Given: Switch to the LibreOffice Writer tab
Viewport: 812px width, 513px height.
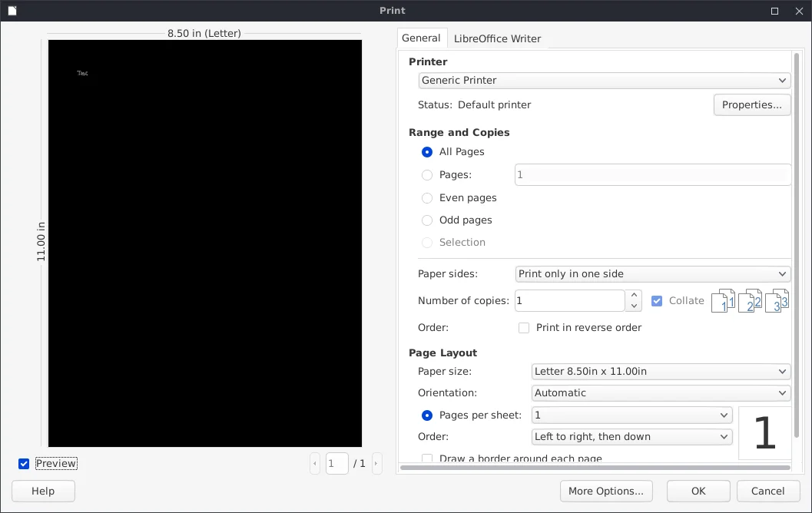Looking at the screenshot, I should tap(497, 39).
